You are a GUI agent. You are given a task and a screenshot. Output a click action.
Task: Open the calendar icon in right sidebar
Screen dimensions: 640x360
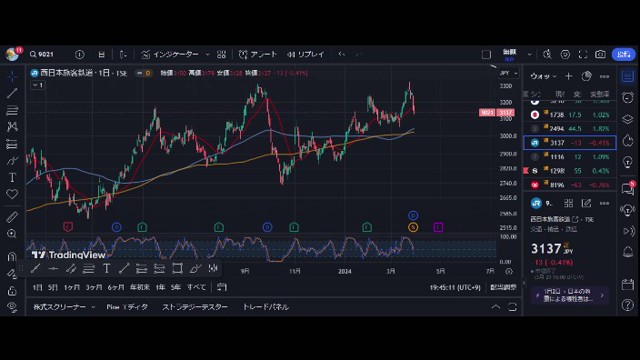(628, 284)
